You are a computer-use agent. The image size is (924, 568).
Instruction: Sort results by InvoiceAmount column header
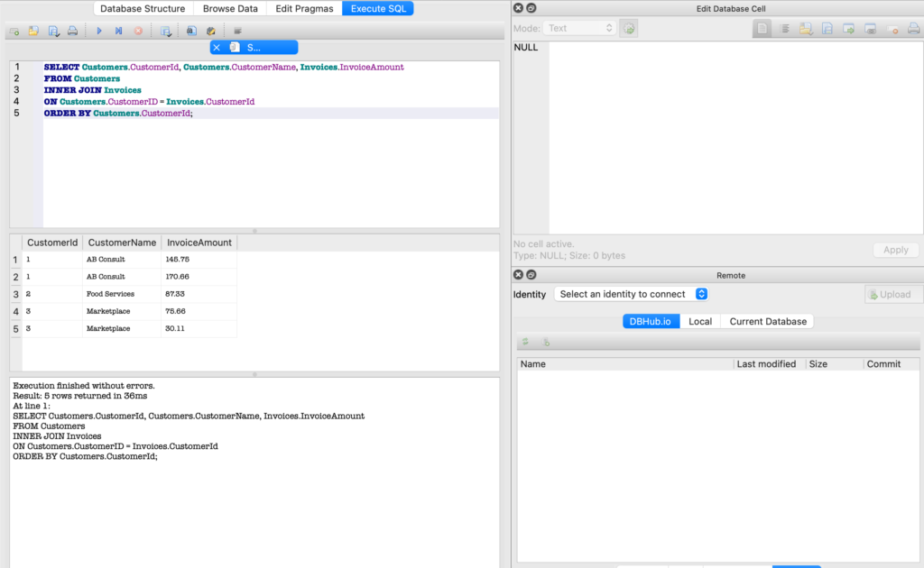click(199, 243)
